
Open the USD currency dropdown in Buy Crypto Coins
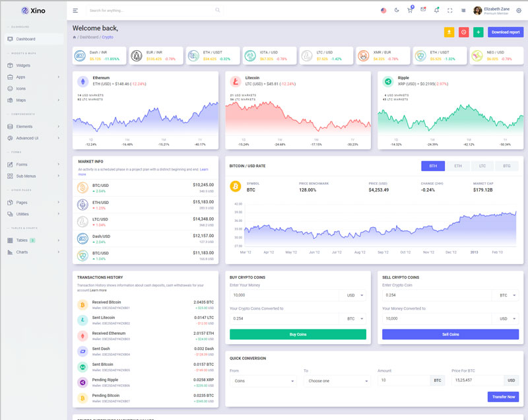[354, 295]
